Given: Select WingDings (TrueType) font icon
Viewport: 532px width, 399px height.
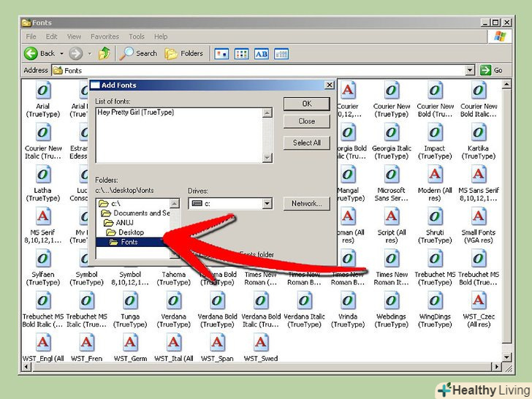Looking at the screenshot, I should (x=435, y=301).
